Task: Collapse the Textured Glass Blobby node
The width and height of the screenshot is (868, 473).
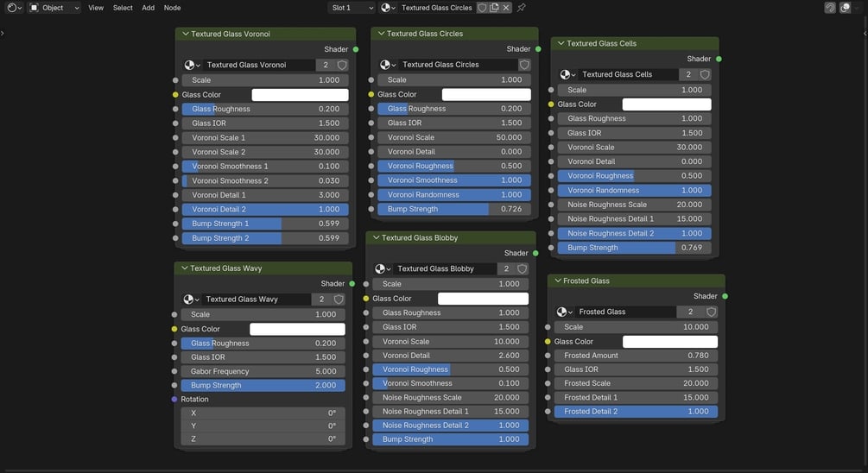Action: pos(377,238)
